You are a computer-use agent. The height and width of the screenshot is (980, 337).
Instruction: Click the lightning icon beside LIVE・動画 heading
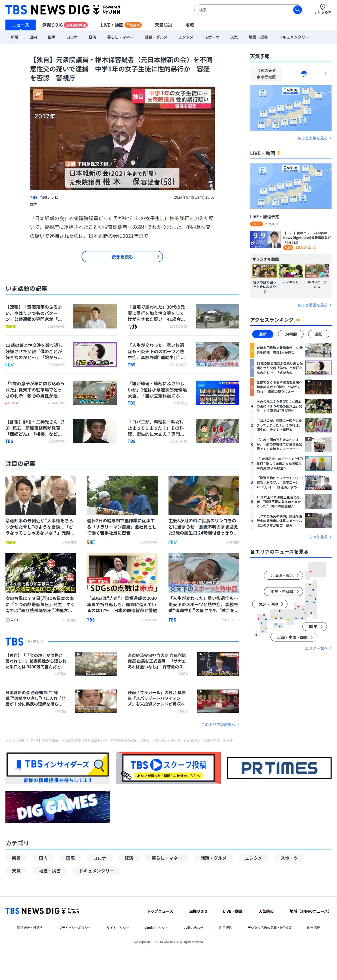click(279, 153)
